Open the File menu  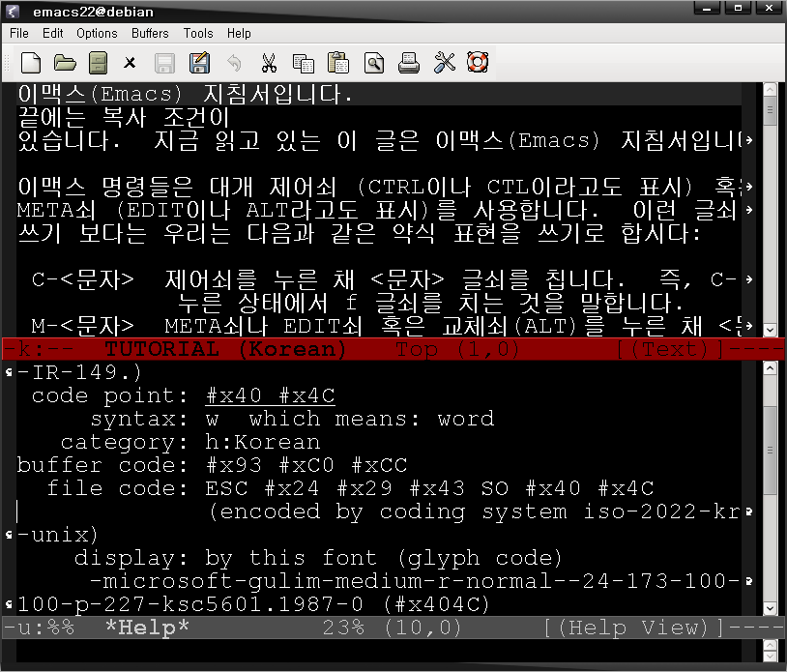(x=19, y=33)
